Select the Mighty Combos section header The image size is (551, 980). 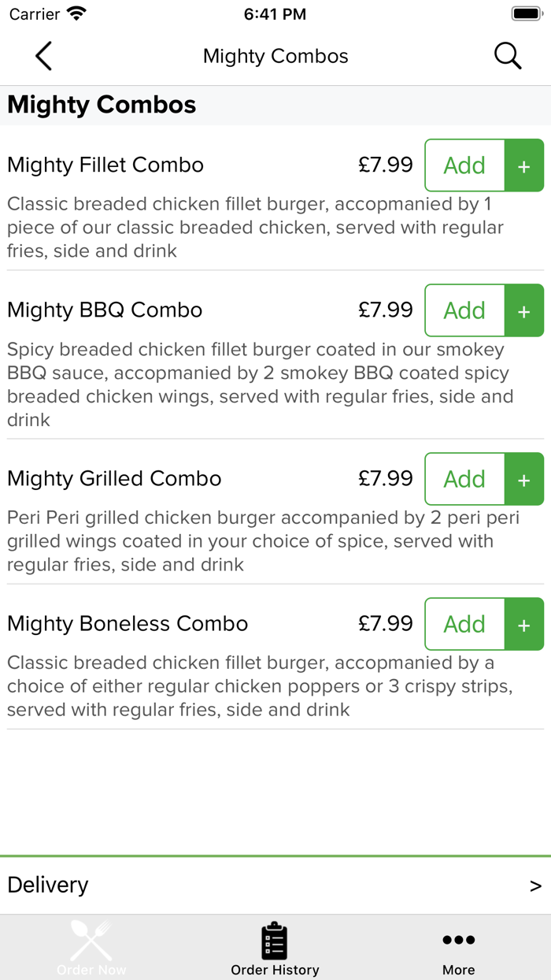[x=101, y=104]
